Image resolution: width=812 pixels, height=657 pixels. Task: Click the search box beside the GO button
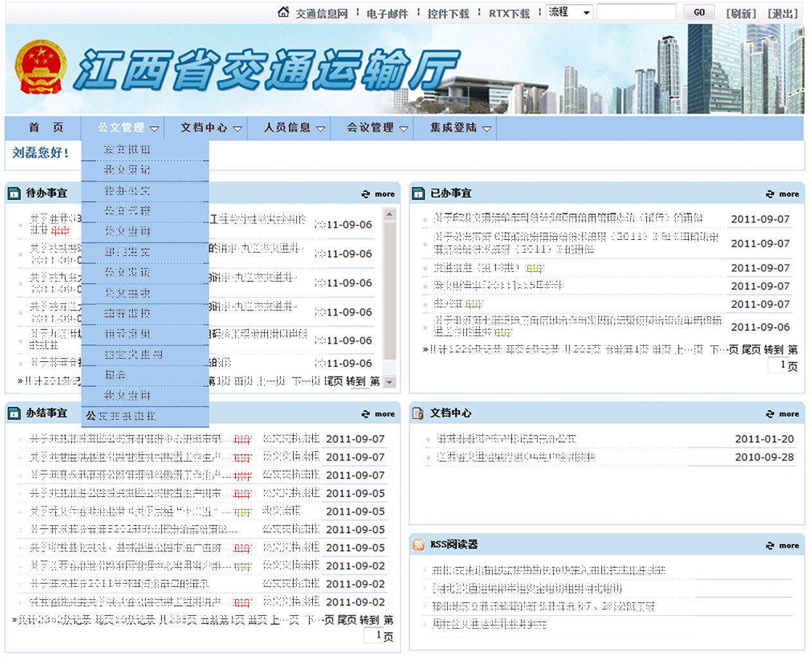tap(637, 12)
